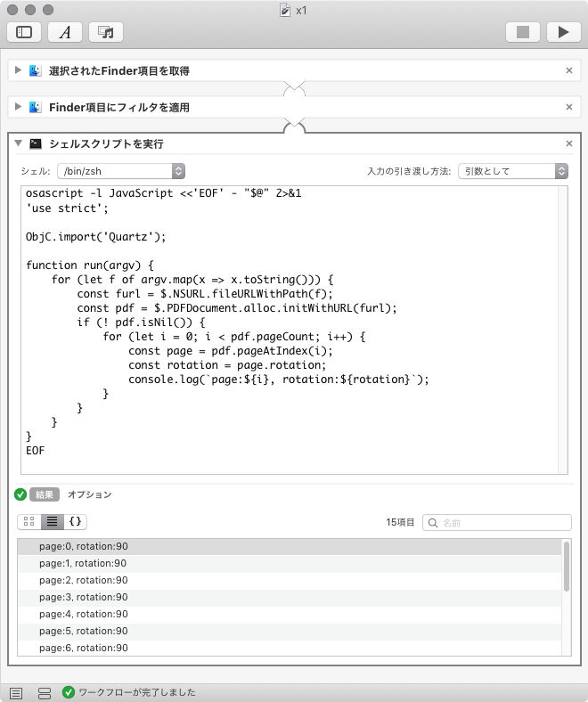Remove the 選択されたFinder項目を取得 action
This screenshot has height=702, width=588.
[569, 70]
